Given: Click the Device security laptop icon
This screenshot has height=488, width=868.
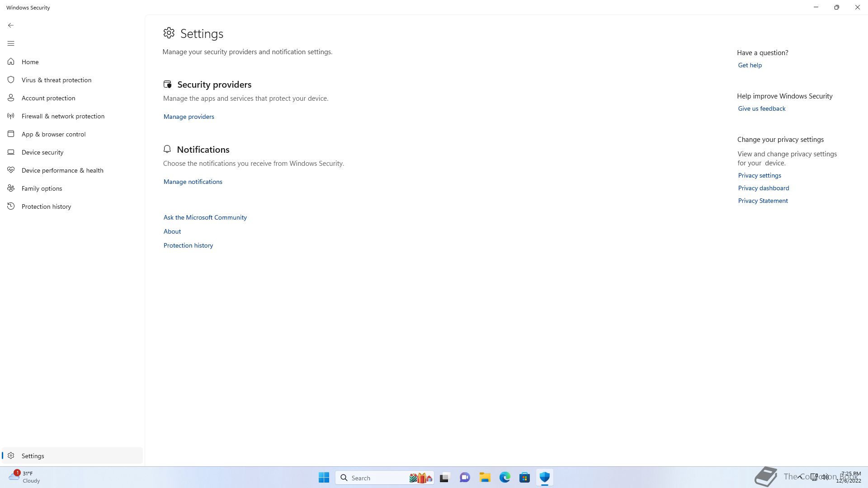Looking at the screenshot, I should point(11,152).
